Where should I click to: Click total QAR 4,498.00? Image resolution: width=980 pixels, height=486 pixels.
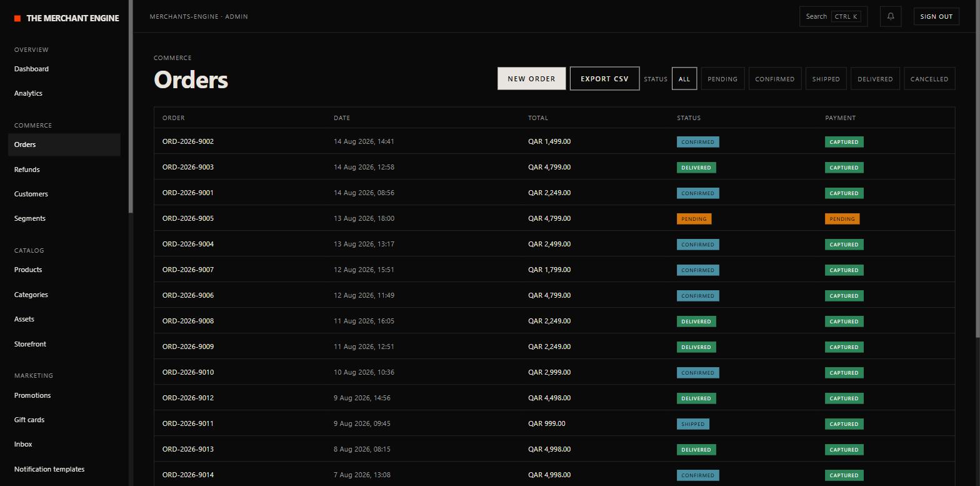549,398
